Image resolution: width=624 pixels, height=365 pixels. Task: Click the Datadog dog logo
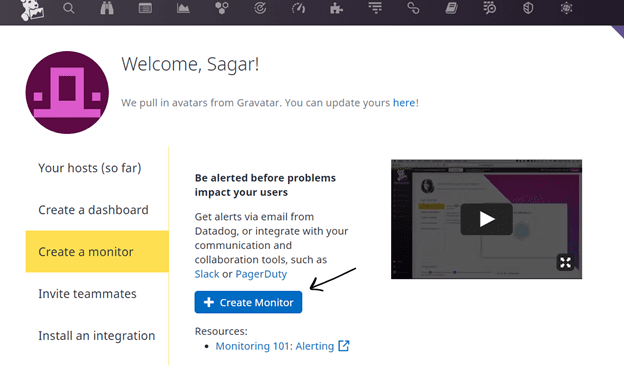[32, 10]
